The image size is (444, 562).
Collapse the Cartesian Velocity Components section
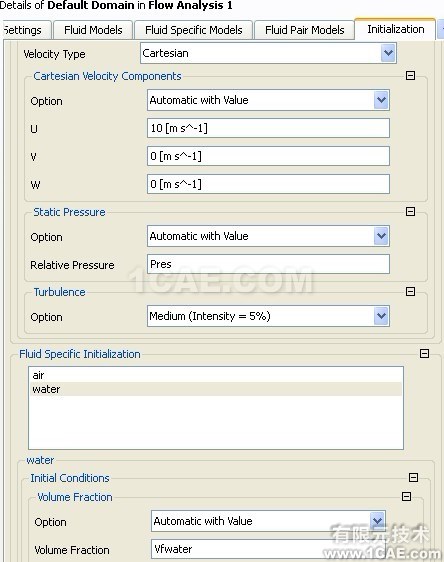(x=410, y=76)
